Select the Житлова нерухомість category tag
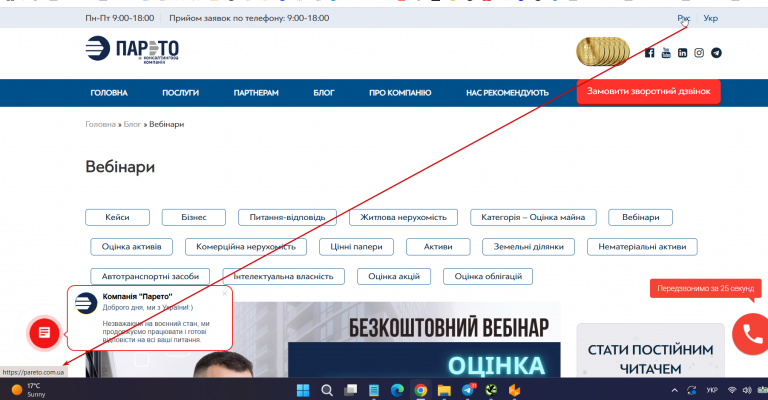This screenshot has height=400, width=768. pos(404,217)
